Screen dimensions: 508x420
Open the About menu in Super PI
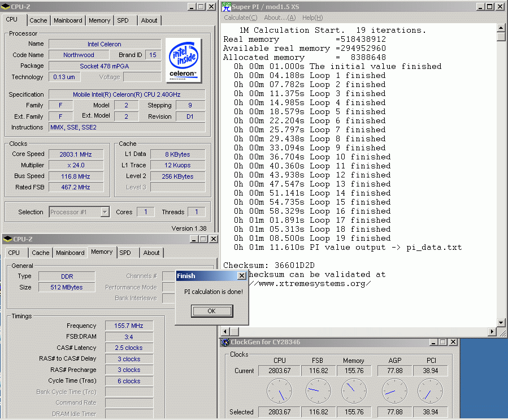pos(280,18)
